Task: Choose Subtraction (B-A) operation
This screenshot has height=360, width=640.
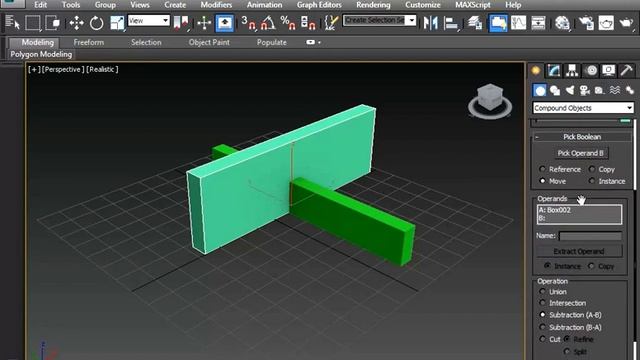Action: pos(542,327)
